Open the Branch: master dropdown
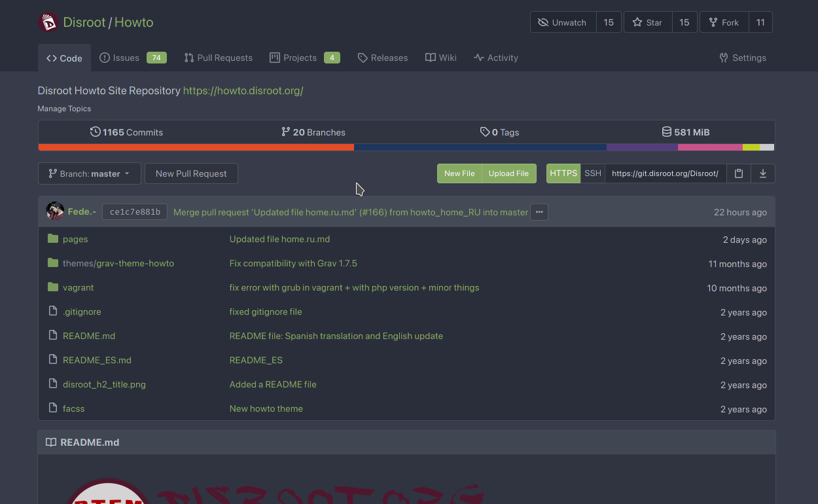The height and width of the screenshot is (504, 818). (x=89, y=173)
